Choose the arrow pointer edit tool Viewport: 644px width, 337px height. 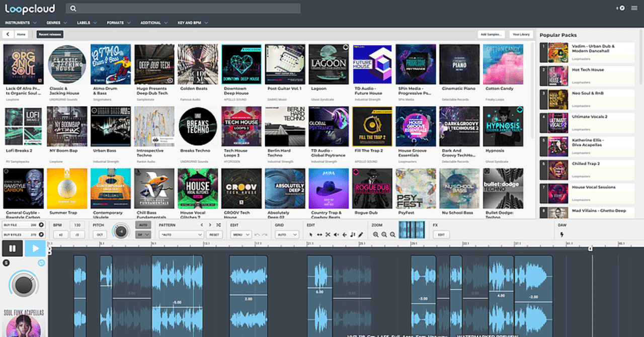pos(311,234)
